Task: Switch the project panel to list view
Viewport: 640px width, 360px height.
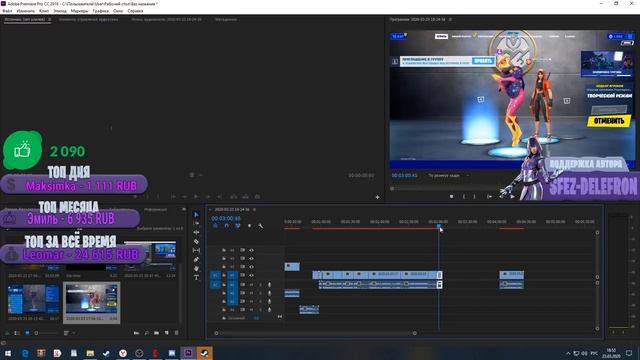Action: [17, 333]
